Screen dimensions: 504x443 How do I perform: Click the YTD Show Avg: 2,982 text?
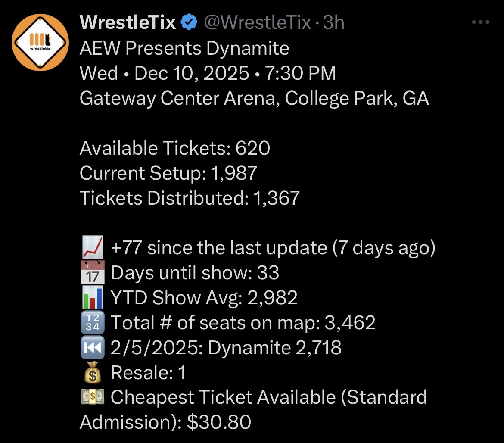[x=204, y=298]
